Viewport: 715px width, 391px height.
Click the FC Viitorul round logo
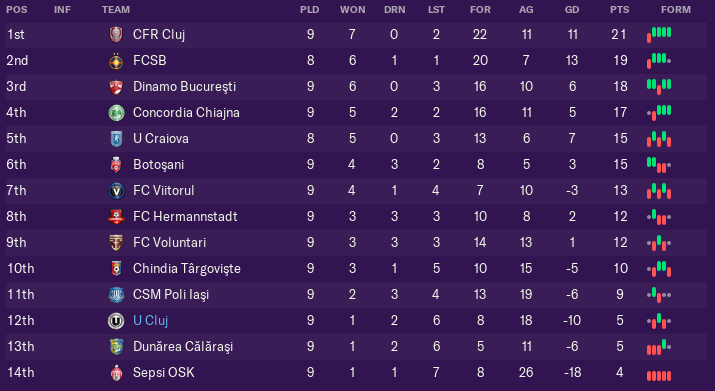pyautogui.click(x=116, y=191)
